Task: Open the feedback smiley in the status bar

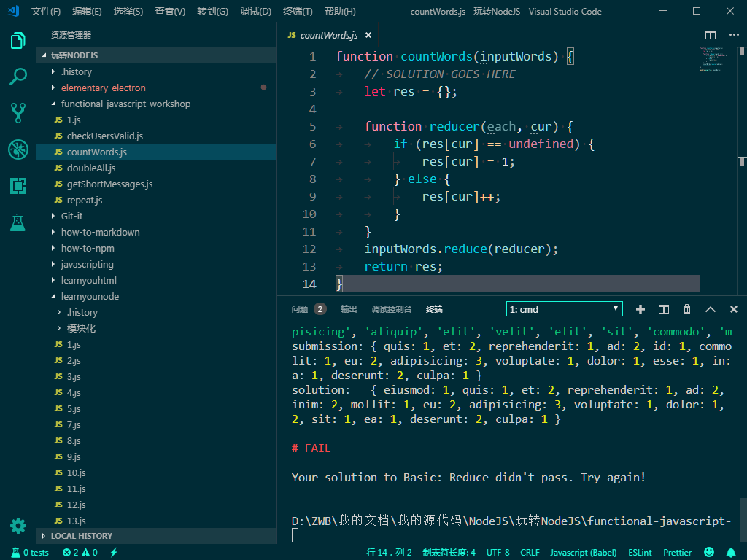Action: (x=708, y=552)
